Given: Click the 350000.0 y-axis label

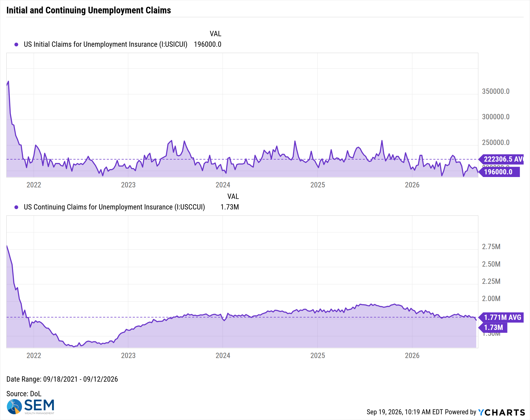Looking at the screenshot, I should click(x=496, y=91).
